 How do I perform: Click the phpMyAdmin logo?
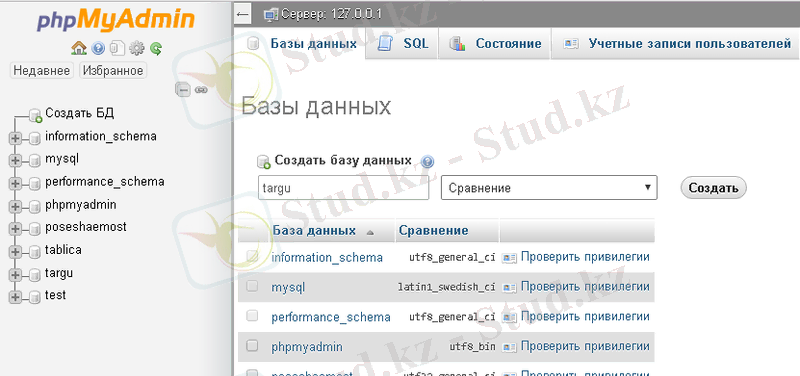pos(115,21)
